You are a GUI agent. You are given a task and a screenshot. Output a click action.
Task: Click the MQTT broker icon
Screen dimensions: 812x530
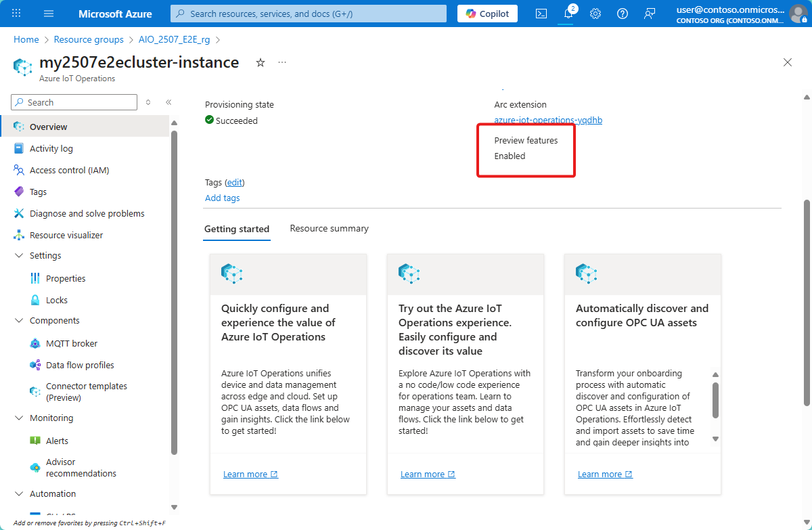pos(35,343)
